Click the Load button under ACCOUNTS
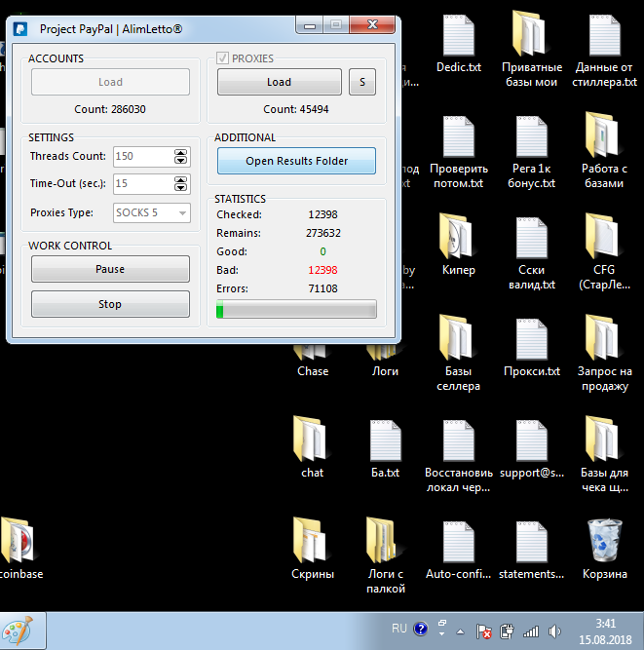This screenshot has height=650, width=644. [x=110, y=82]
